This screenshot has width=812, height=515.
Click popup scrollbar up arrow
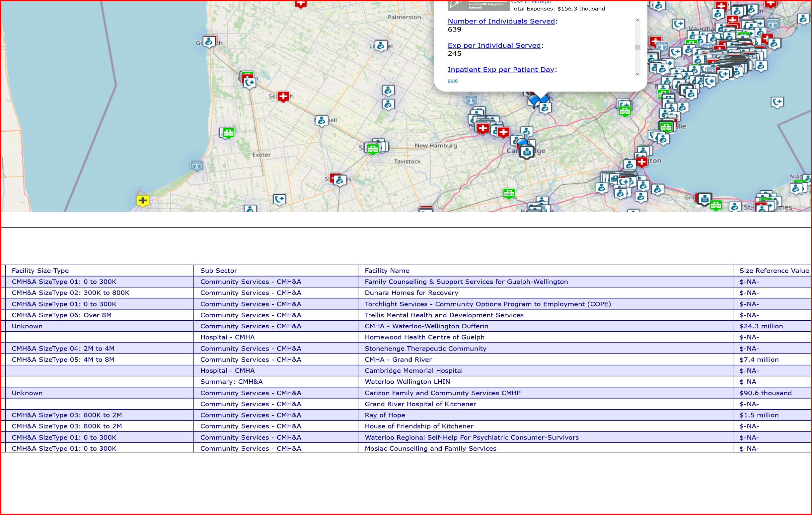(637, 20)
